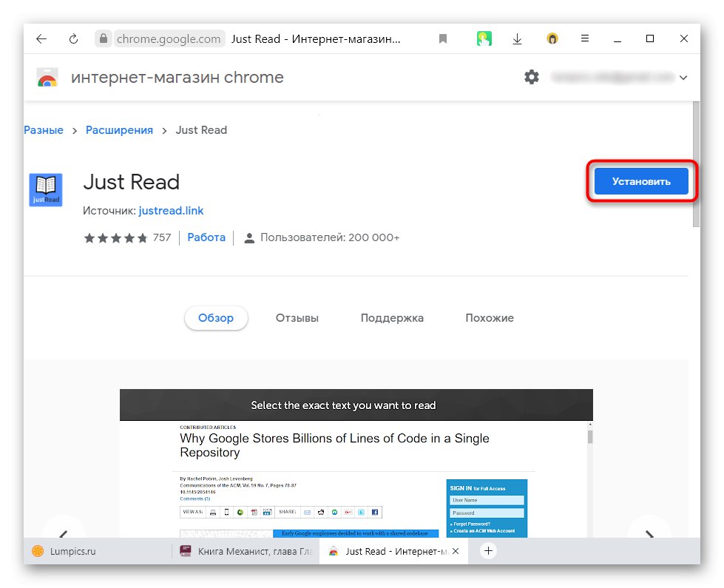Open the Поддержка tab
The height and width of the screenshot is (588, 724).
tap(391, 318)
